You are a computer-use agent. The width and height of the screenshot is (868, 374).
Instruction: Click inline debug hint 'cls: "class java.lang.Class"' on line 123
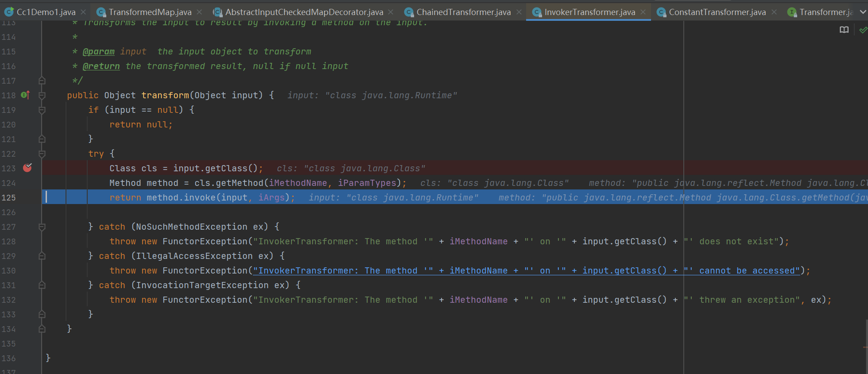click(351, 168)
